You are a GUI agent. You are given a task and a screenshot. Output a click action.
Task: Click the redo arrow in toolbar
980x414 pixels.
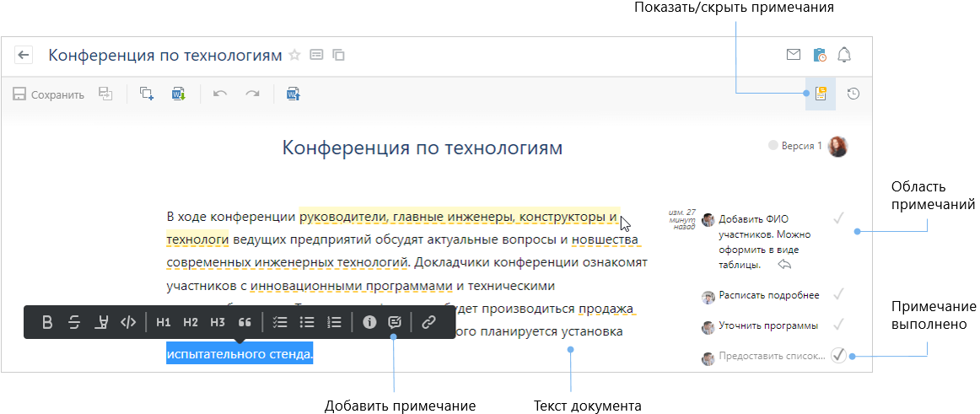[252, 94]
